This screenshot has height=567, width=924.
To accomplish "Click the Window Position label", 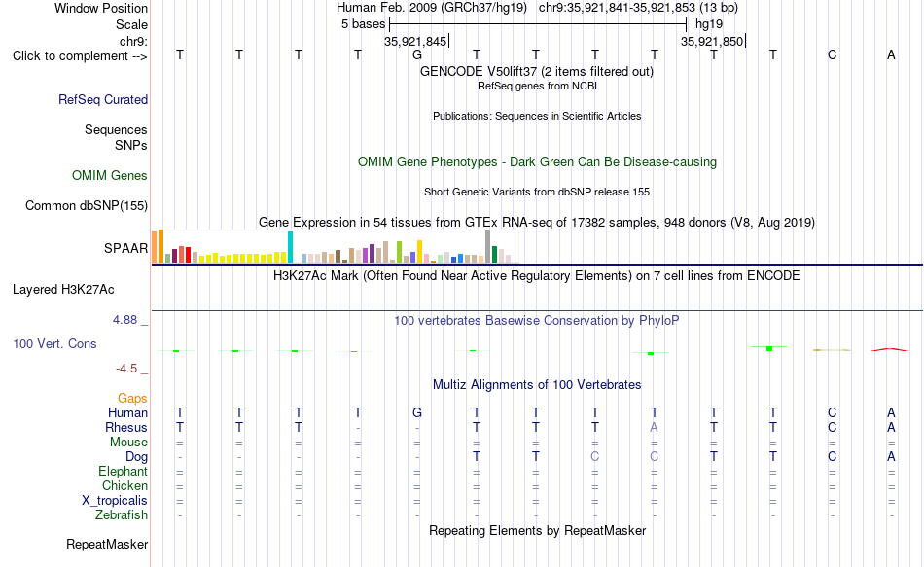I will tap(101, 8).
